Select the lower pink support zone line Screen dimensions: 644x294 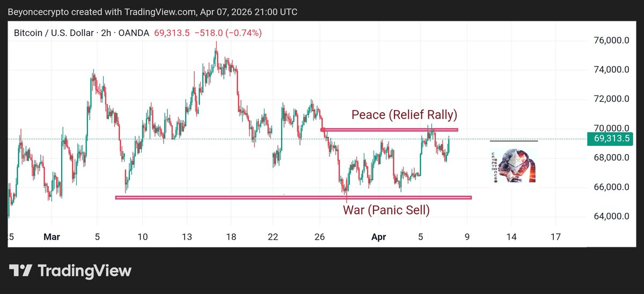(x=293, y=197)
